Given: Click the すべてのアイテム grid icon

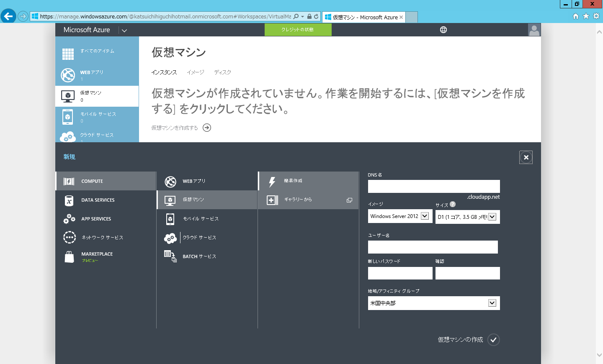Looking at the screenshot, I should coord(68,54).
